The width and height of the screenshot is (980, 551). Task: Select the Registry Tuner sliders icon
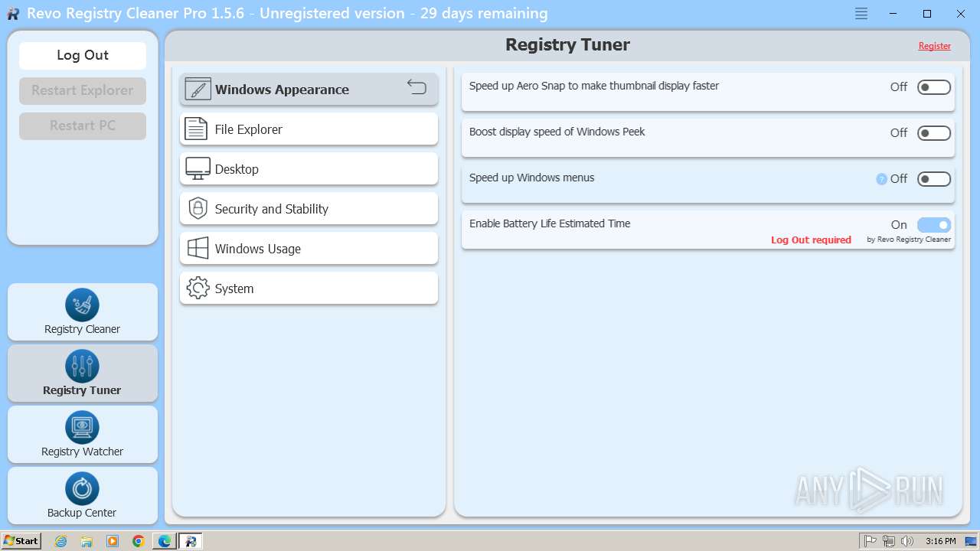(82, 366)
